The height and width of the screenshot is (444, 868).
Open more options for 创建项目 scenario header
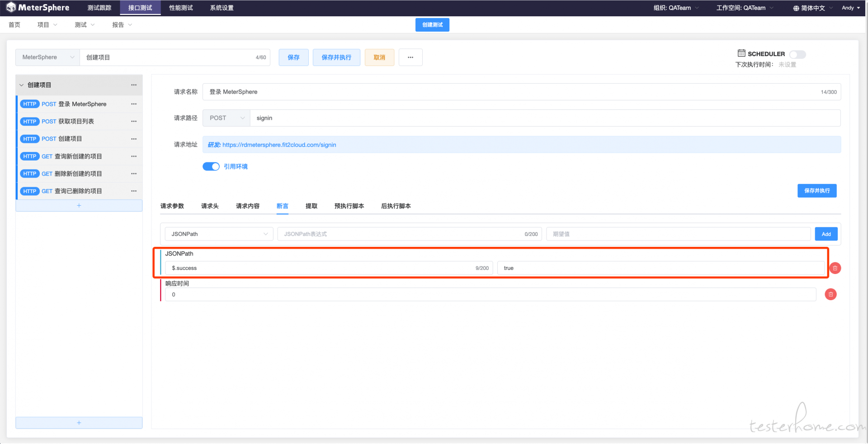[x=134, y=85]
